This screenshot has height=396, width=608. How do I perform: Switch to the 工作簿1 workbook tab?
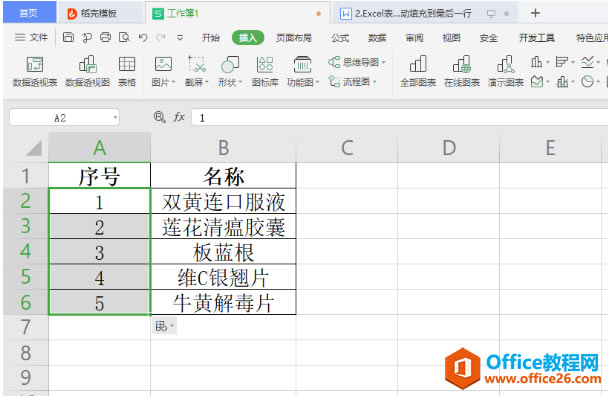coord(237,14)
